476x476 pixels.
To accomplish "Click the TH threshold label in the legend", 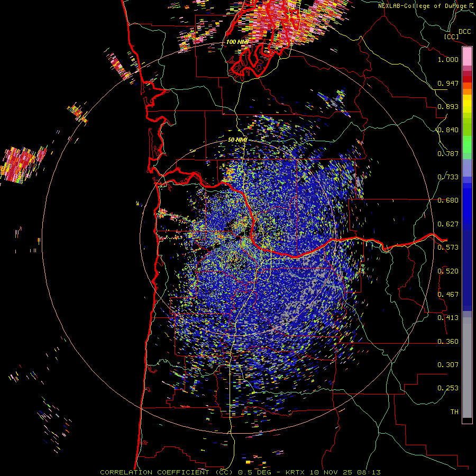I will click(x=454, y=412).
